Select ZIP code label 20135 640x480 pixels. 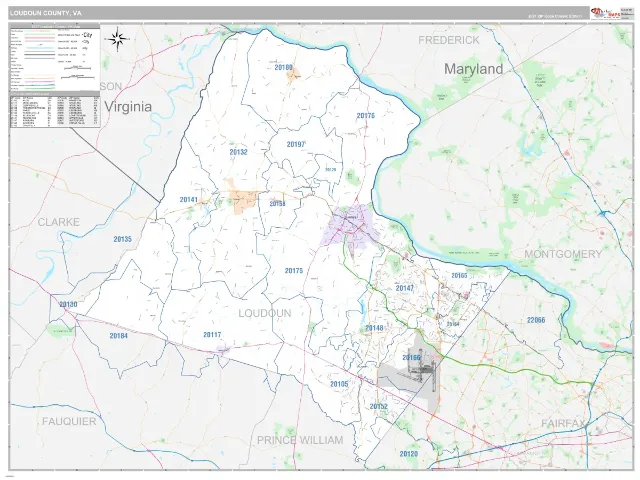click(x=122, y=239)
